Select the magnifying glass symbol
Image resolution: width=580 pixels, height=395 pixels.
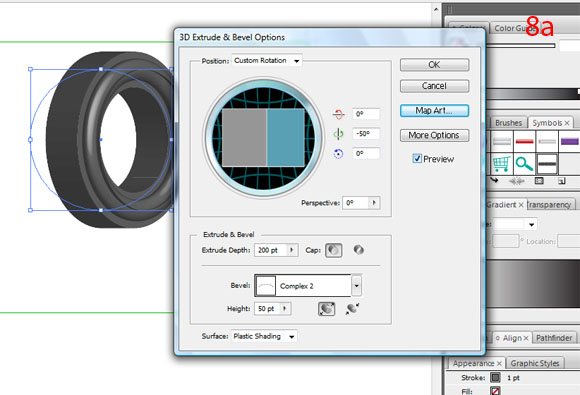coord(524,163)
